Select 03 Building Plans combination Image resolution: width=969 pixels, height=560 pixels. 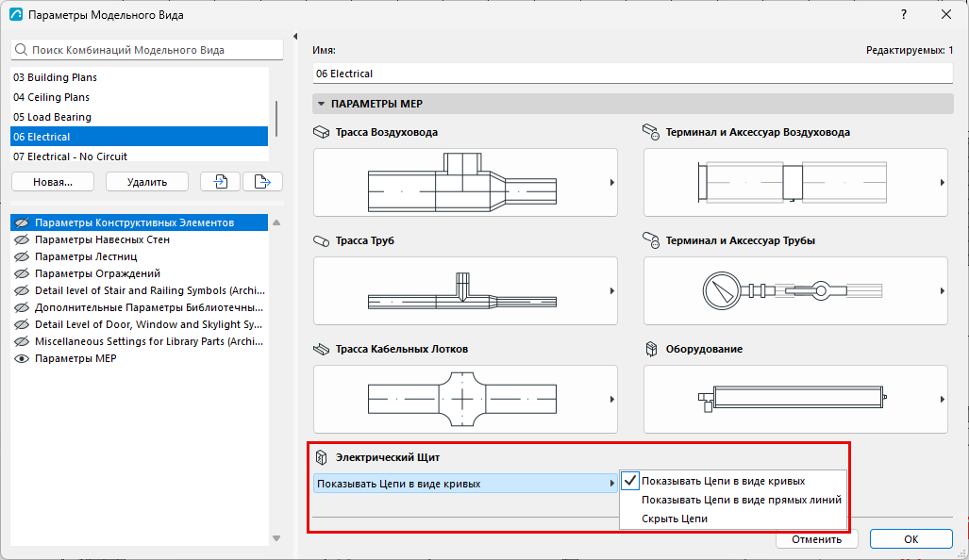click(x=139, y=77)
